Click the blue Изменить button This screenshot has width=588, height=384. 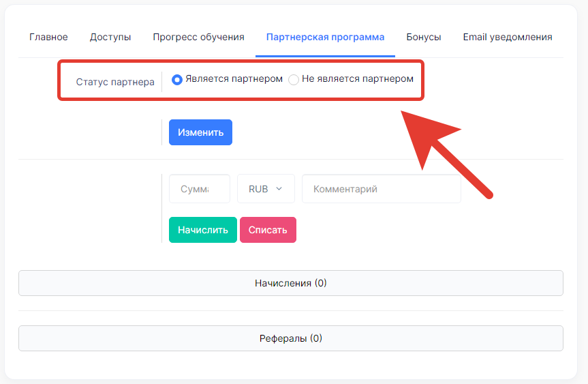pyautogui.click(x=200, y=132)
